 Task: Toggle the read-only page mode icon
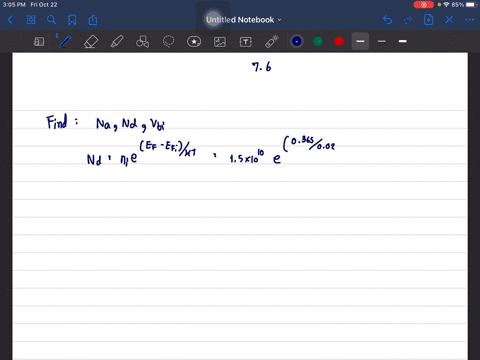tap(39, 42)
